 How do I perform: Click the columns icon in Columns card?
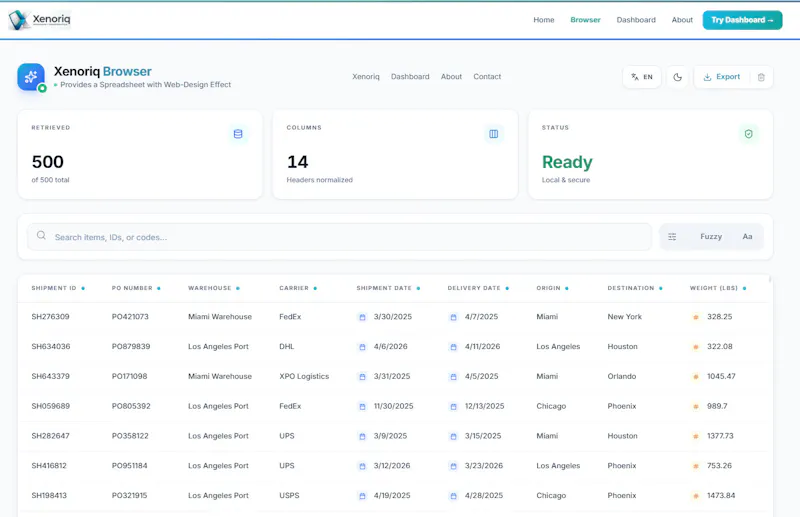(493, 134)
